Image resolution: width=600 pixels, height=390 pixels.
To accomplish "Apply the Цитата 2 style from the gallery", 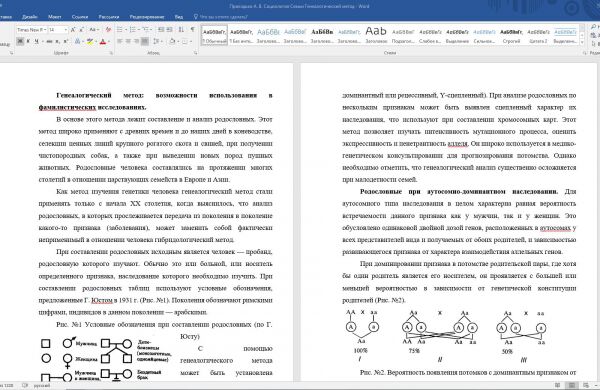I will click(x=538, y=35).
